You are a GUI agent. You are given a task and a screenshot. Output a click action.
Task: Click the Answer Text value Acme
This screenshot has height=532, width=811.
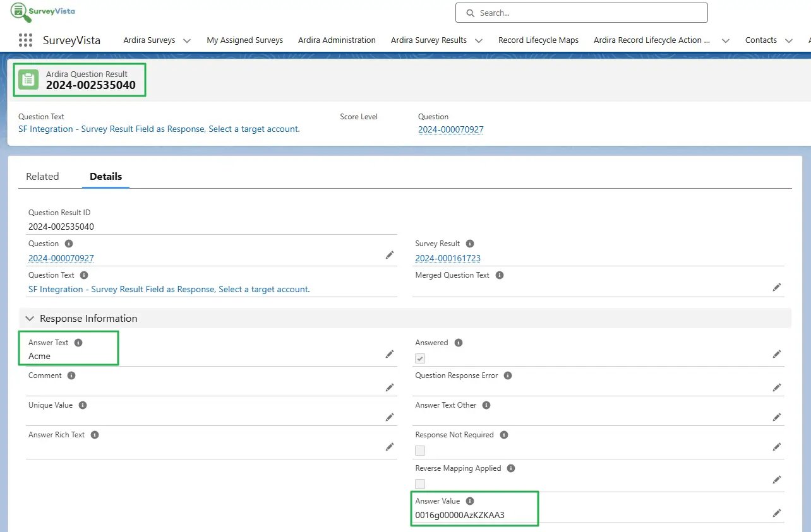[x=39, y=356]
